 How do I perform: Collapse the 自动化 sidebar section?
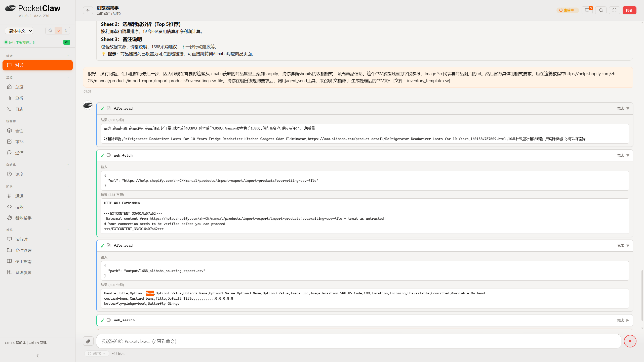coord(68,165)
